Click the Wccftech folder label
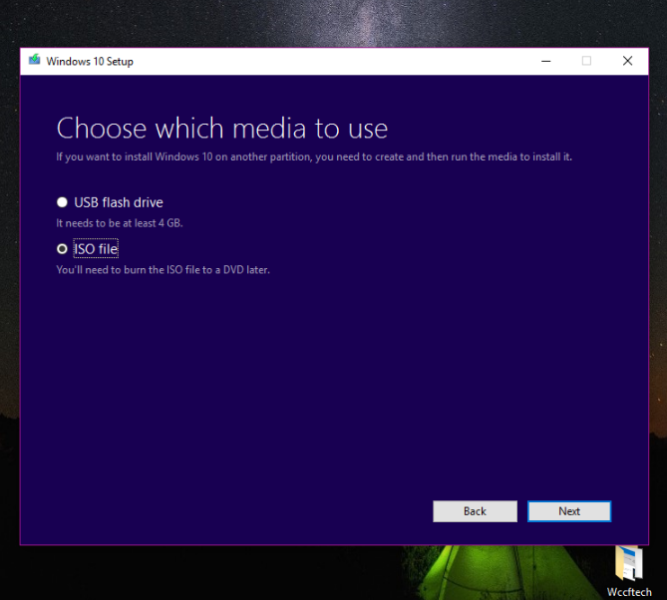The height and width of the screenshot is (600, 667). 629,592
